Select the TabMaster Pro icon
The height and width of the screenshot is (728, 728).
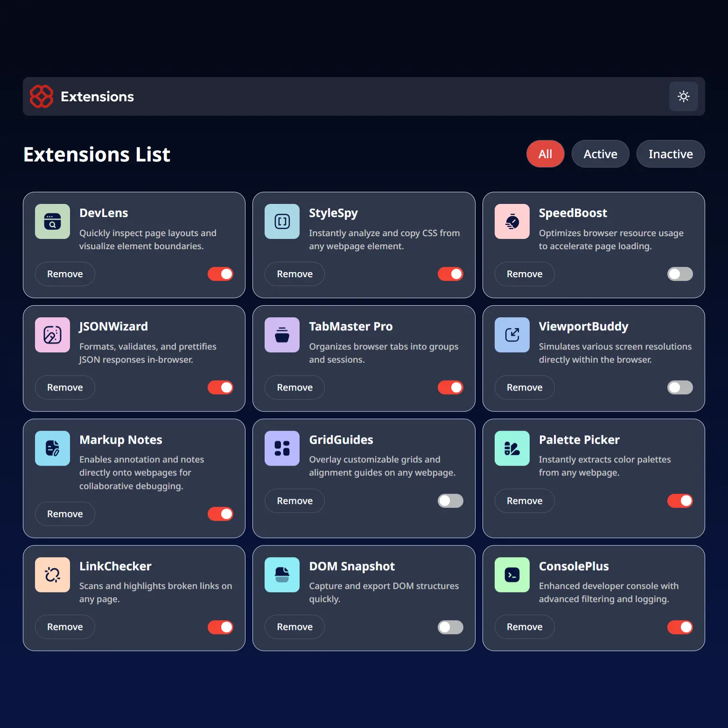coord(281,335)
